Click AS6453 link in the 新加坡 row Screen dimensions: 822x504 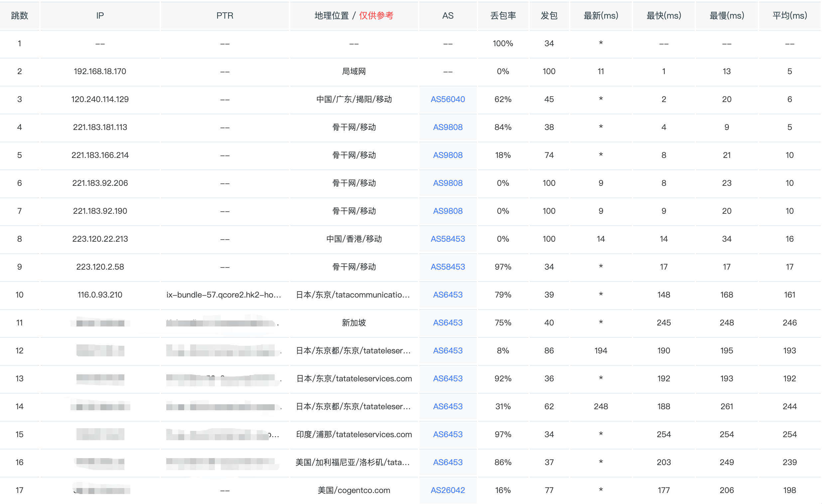pos(448,323)
